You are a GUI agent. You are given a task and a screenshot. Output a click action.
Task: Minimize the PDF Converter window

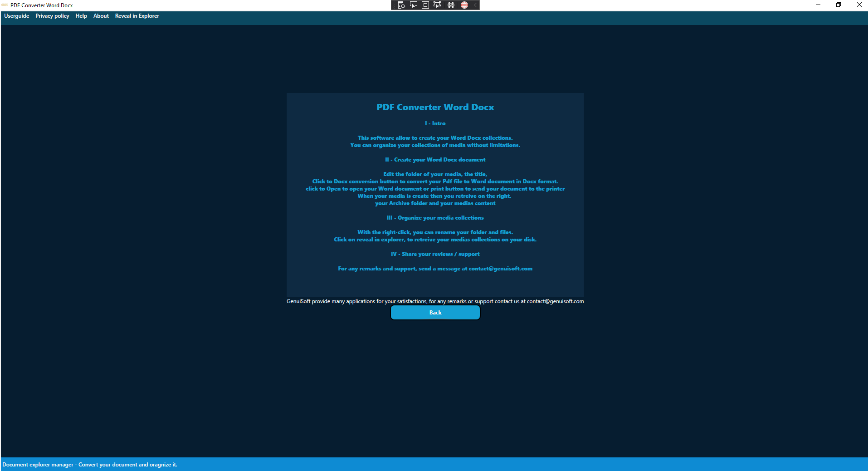point(818,5)
